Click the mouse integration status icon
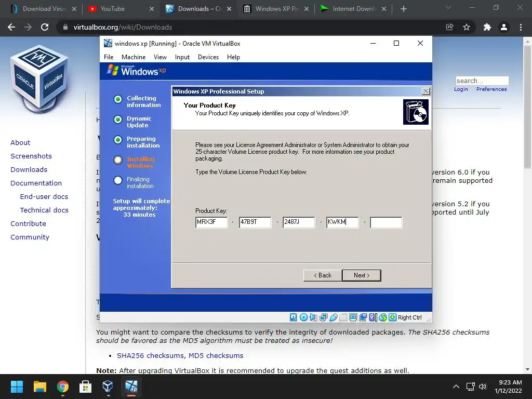The height and width of the screenshot is (399, 532). tap(383, 317)
